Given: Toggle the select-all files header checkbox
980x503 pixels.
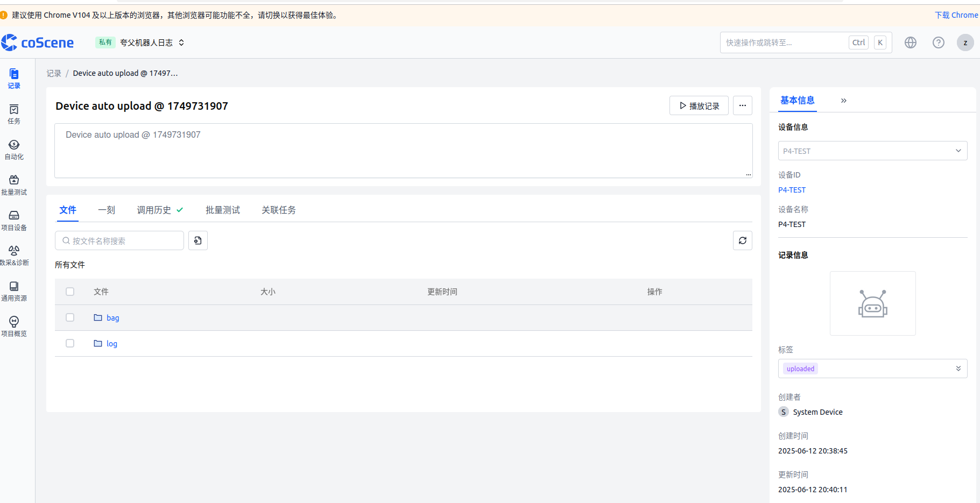Looking at the screenshot, I should click(x=70, y=292).
